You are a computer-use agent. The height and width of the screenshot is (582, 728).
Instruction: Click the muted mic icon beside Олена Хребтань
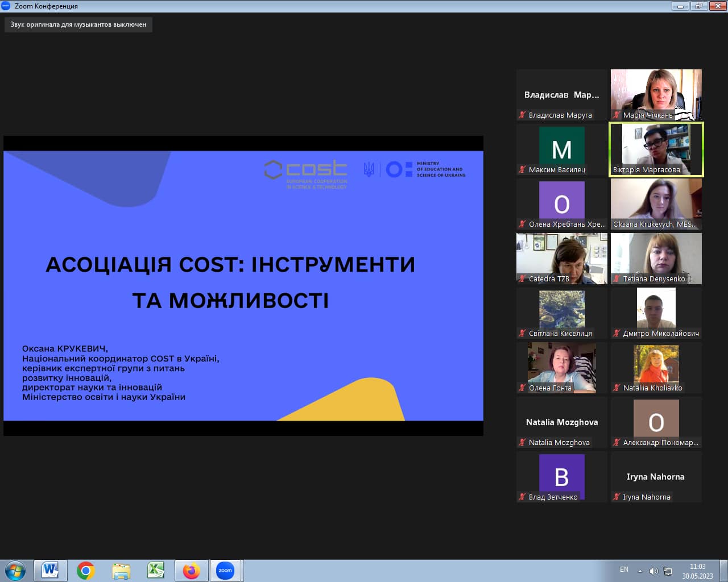coord(522,224)
